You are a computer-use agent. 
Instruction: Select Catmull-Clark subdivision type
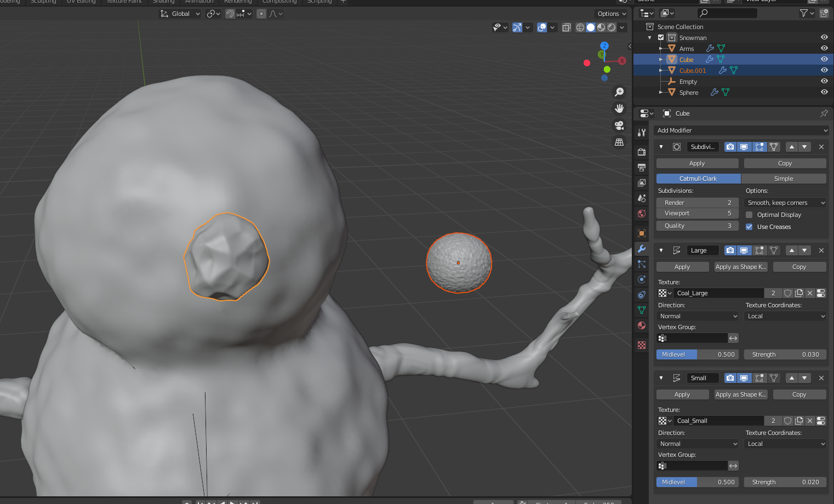click(x=698, y=179)
